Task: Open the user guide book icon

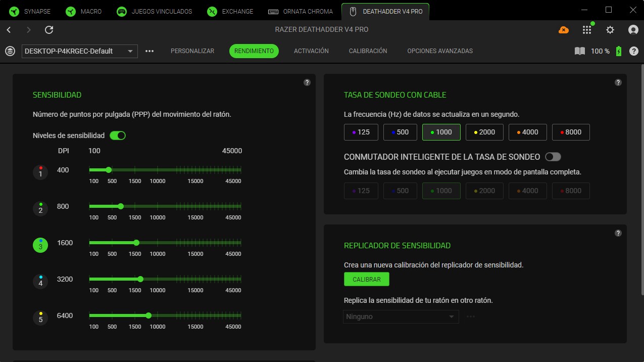Action: (x=579, y=51)
